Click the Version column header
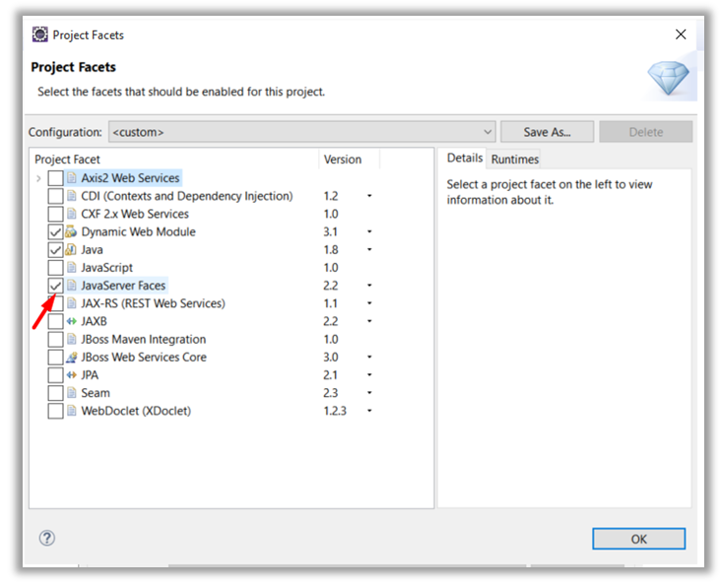 343,160
